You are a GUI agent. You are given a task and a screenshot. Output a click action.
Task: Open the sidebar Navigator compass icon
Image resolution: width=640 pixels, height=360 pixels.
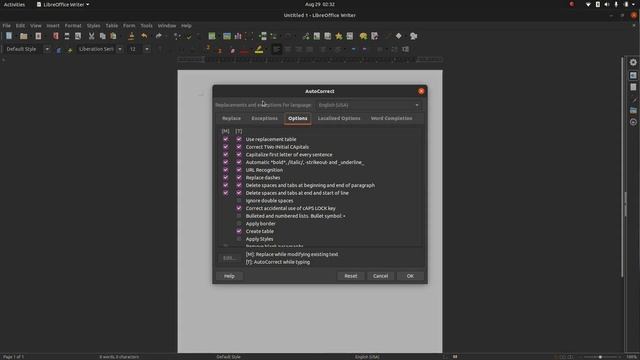click(x=633, y=122)
